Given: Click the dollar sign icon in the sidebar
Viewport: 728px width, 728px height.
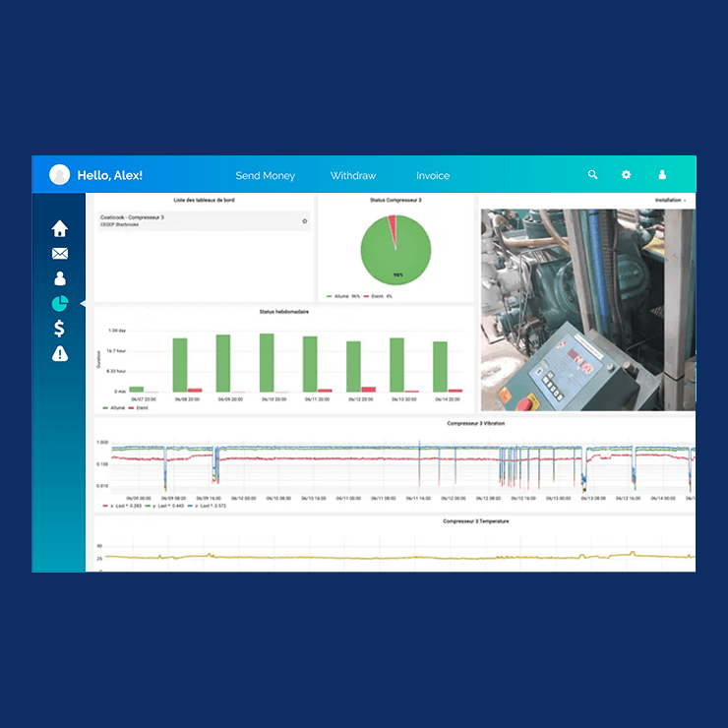Looking at the screenshot, I should (59, 329).
